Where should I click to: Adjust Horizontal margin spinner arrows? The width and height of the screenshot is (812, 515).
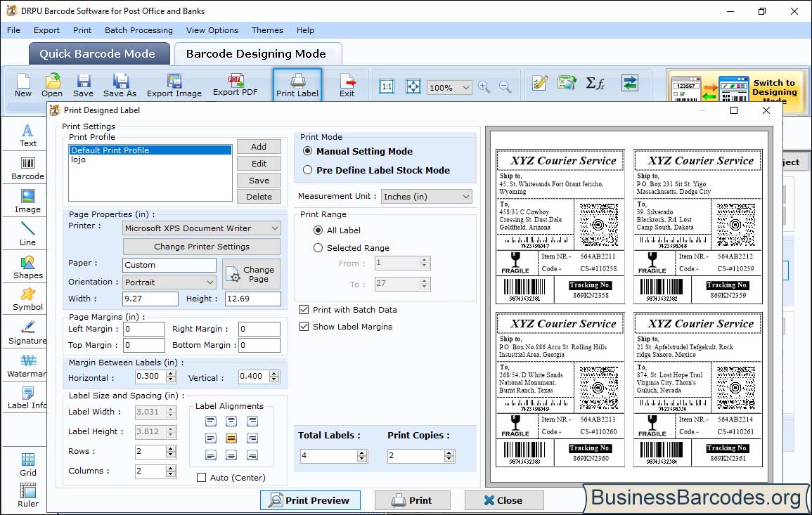pyautogui.click(x=171, y=377)
